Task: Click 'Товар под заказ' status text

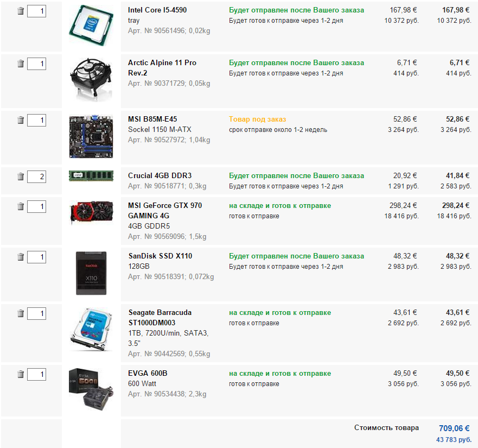Action: (x=258, y=119)
